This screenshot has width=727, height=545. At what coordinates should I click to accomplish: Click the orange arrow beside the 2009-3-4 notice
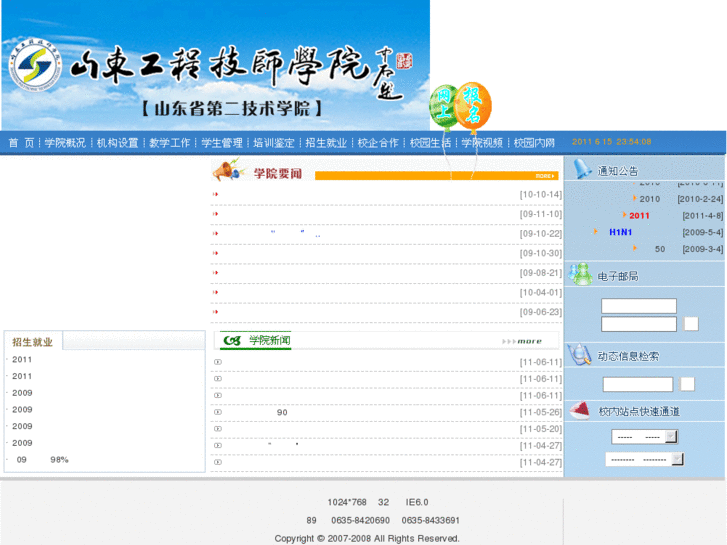coord(635,248)
